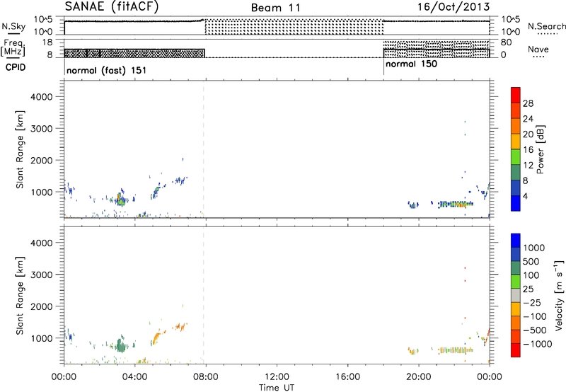Pick the 20–24 dB orange Power swatch
The image size is (566, 392).
click(x=516, y=126)
